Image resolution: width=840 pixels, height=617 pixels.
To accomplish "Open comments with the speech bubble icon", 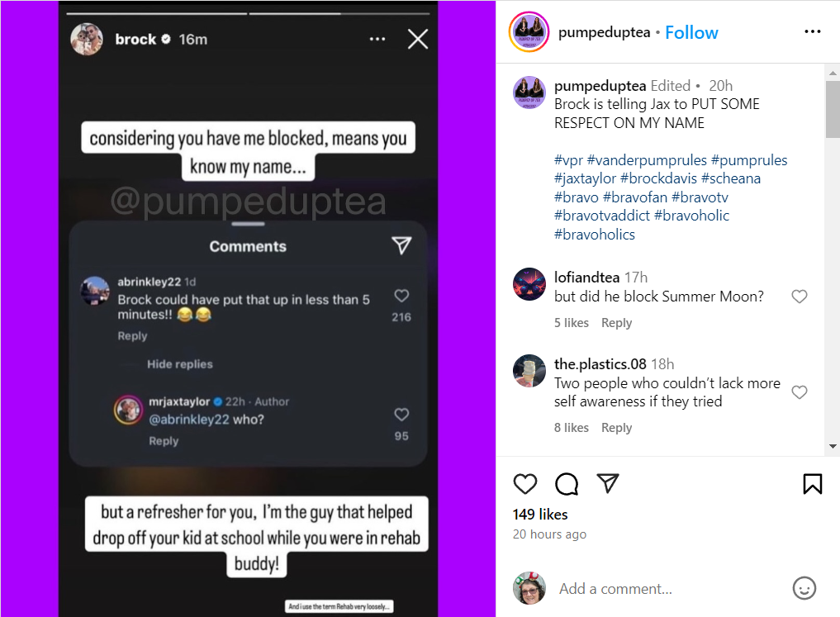I will point(567,483).
